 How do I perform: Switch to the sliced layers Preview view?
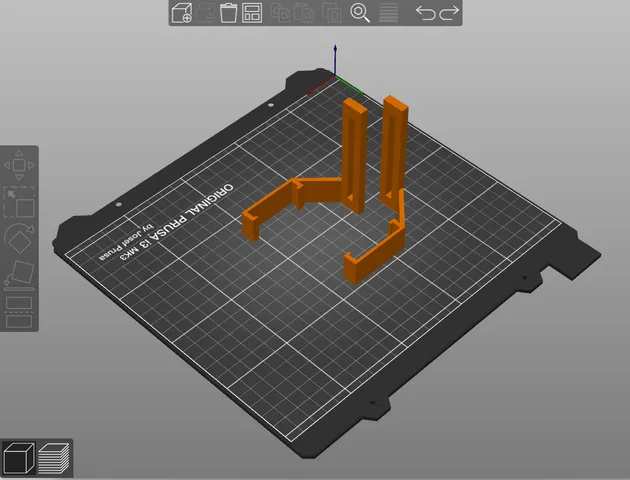(x=54, y=458)
